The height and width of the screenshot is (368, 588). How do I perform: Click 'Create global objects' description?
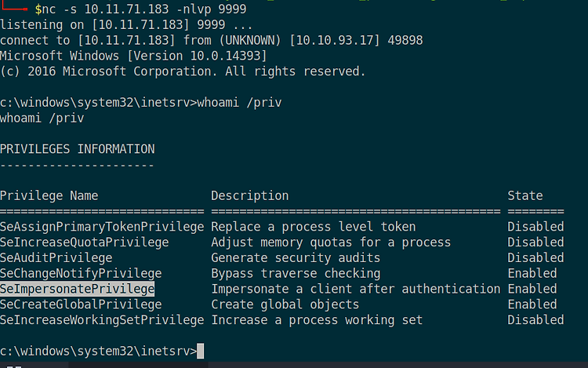(x=285, y=304)
